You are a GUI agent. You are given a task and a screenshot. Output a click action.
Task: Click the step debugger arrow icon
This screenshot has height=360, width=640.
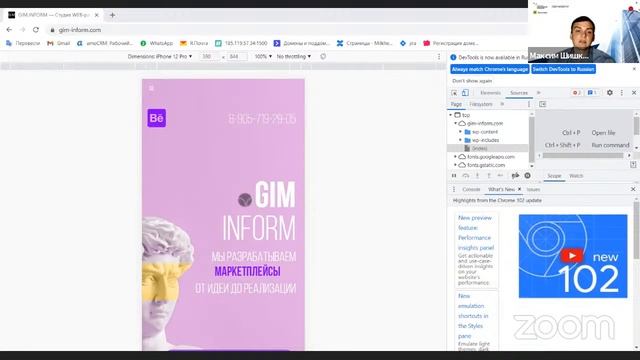pos(500,176)
